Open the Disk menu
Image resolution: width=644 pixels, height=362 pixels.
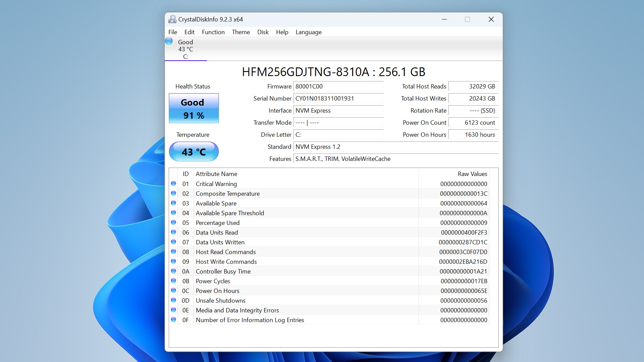click(263, 32)
